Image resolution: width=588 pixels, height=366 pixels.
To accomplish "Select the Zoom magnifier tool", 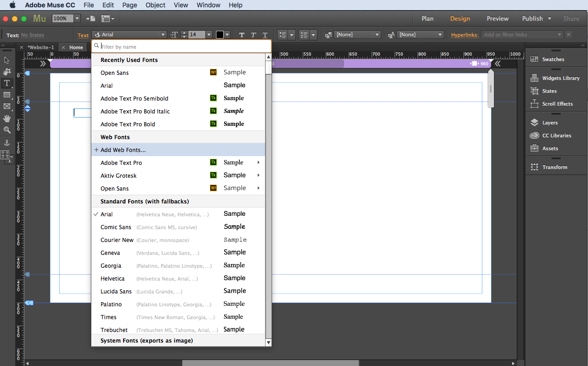I will click(7, 130).
